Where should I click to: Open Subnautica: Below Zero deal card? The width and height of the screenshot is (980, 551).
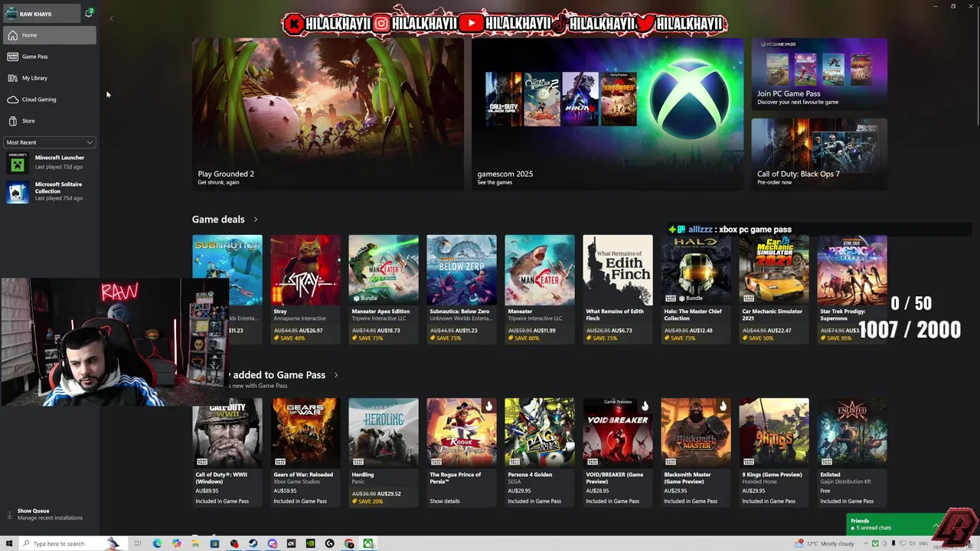(462, 289)
